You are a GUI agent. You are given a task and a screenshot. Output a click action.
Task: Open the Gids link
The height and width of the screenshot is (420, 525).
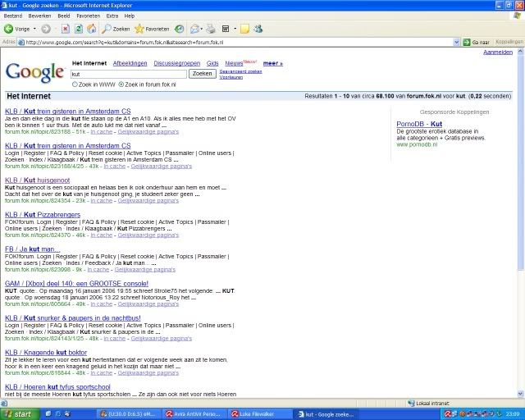pyautogui.click(x=212, y=63)
